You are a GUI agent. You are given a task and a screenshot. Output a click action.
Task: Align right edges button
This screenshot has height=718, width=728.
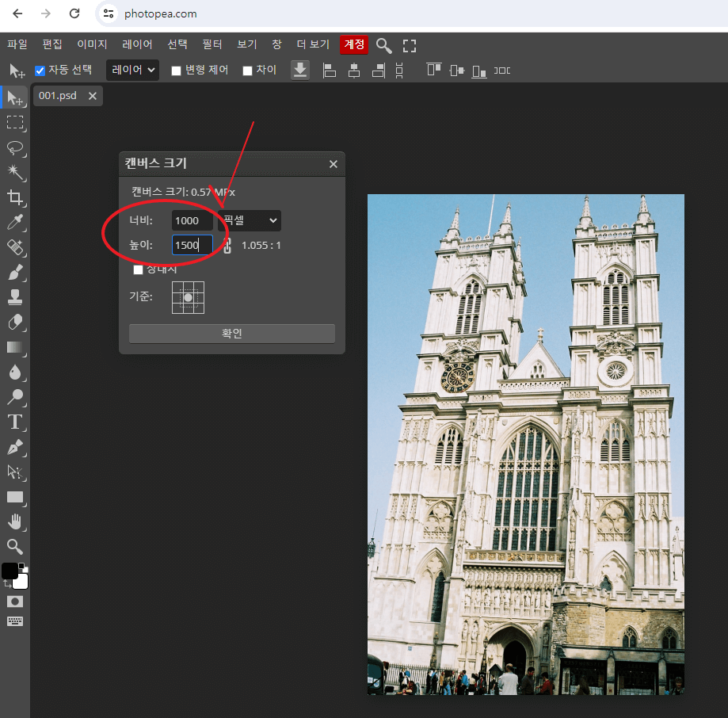[379, 71]
